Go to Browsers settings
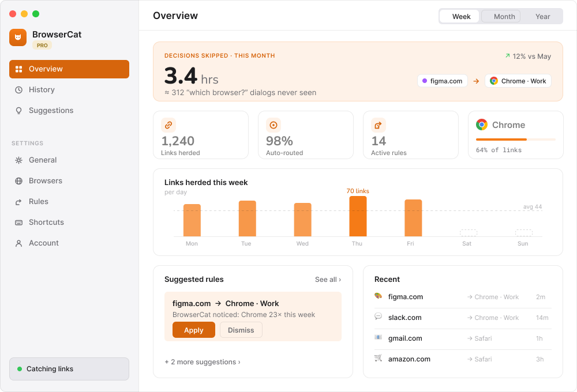The image size is (577, 392). 69,181
